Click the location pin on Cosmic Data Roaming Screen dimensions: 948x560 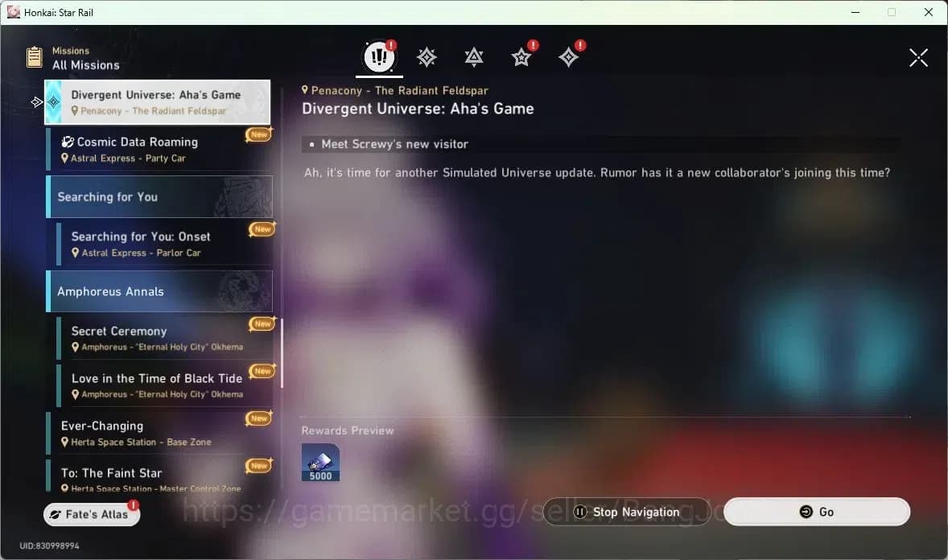(64, 158)
